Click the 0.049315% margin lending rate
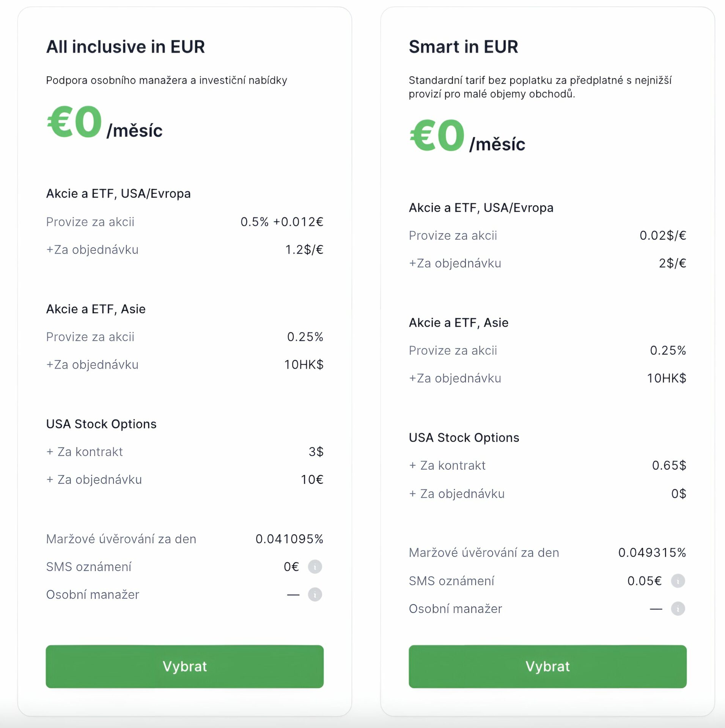The image size is (725, 728). [x=652, y=552]
